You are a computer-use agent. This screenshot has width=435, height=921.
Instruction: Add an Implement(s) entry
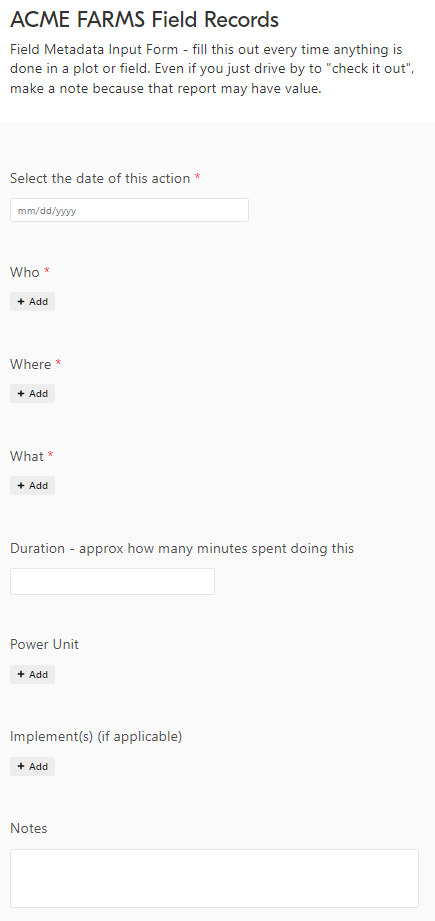tap(32, 767)
